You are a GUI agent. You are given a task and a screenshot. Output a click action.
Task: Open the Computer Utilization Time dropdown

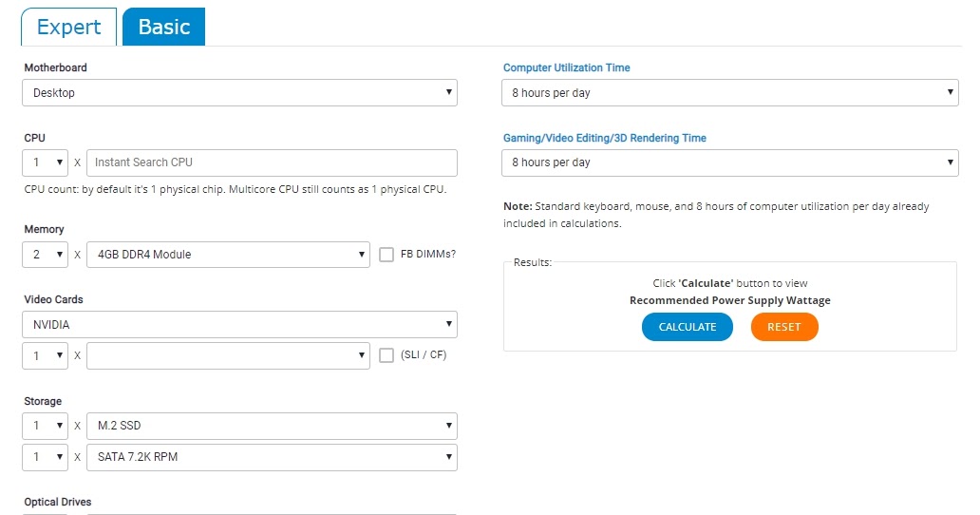tap(729, 93)
